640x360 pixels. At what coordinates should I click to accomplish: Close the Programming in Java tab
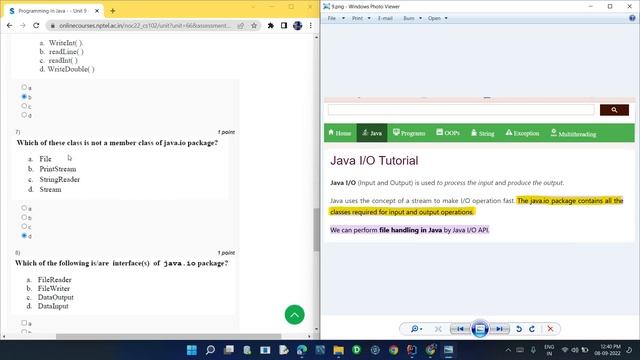(x=97, y=11)
